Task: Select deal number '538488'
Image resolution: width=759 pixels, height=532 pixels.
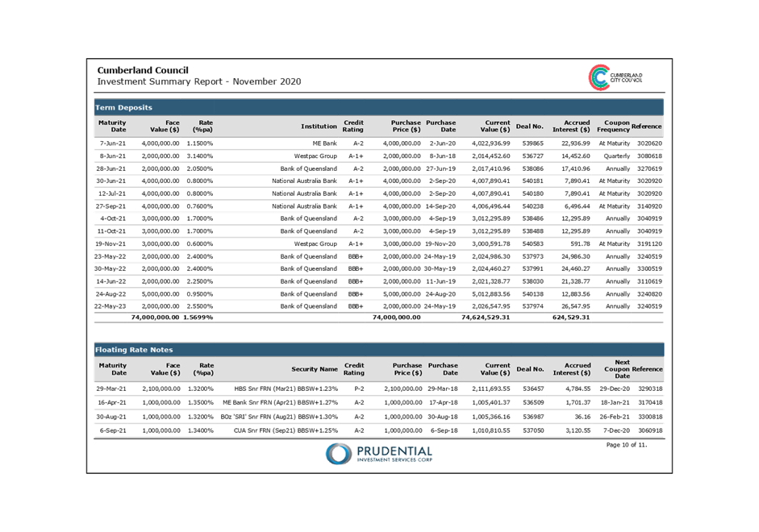Action: coord(532,231)
